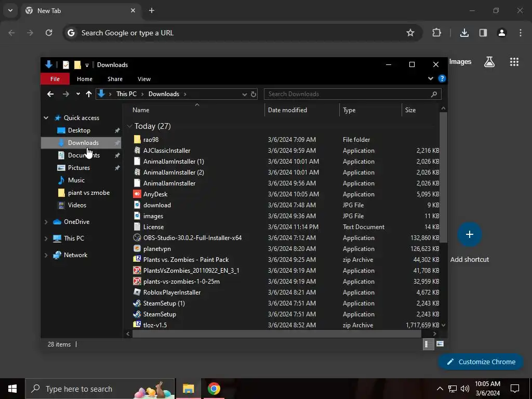The height and width of the screenshot is (399, 532).
Task: Open the Chrome tab search dropdown
Action: [x=10, y=10]
